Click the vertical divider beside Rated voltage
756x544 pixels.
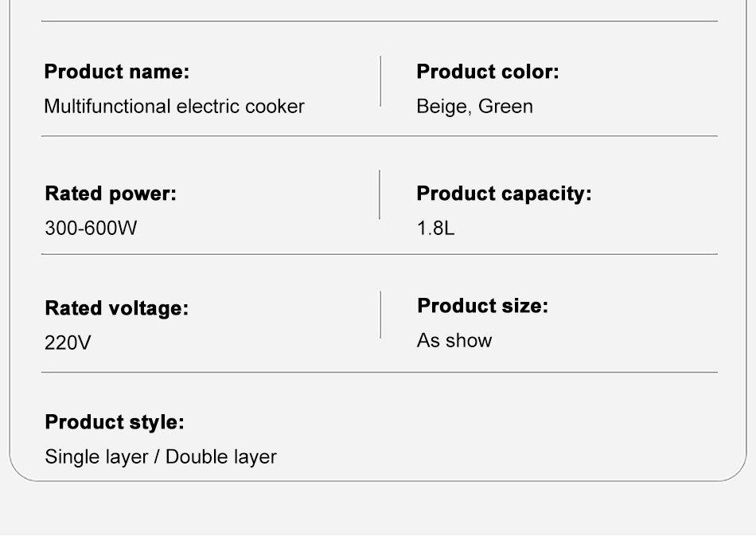[x=380, y=315]
